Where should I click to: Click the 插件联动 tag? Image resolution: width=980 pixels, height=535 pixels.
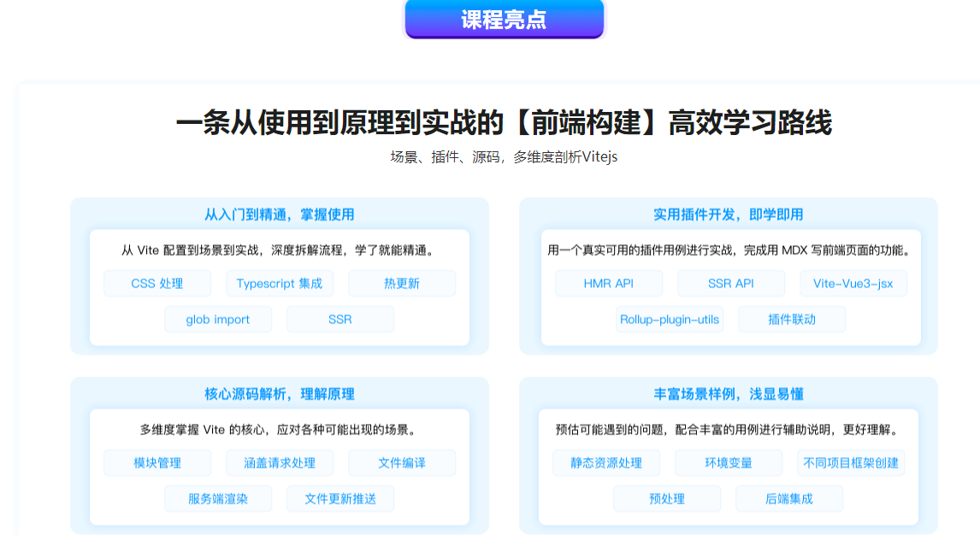tap(792, 319)
